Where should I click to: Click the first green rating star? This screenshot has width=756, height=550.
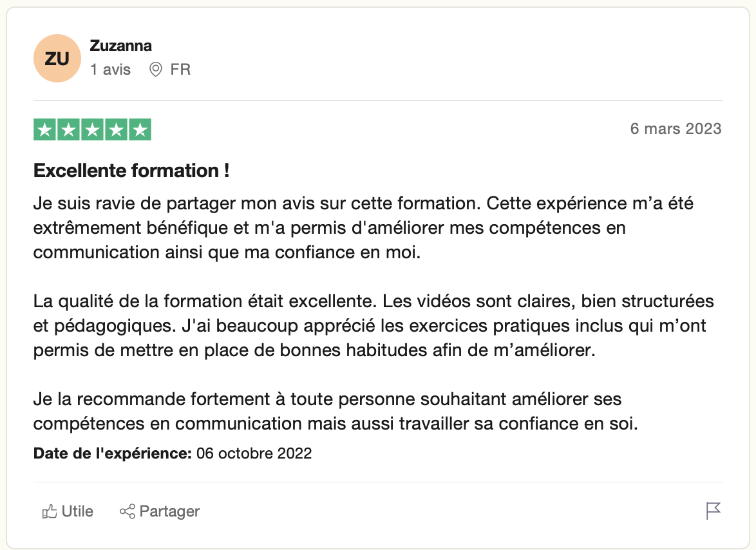45,129
